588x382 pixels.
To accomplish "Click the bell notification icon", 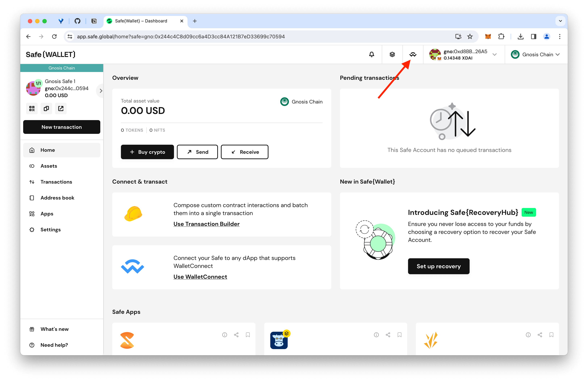I will click(x=371, y=54).
